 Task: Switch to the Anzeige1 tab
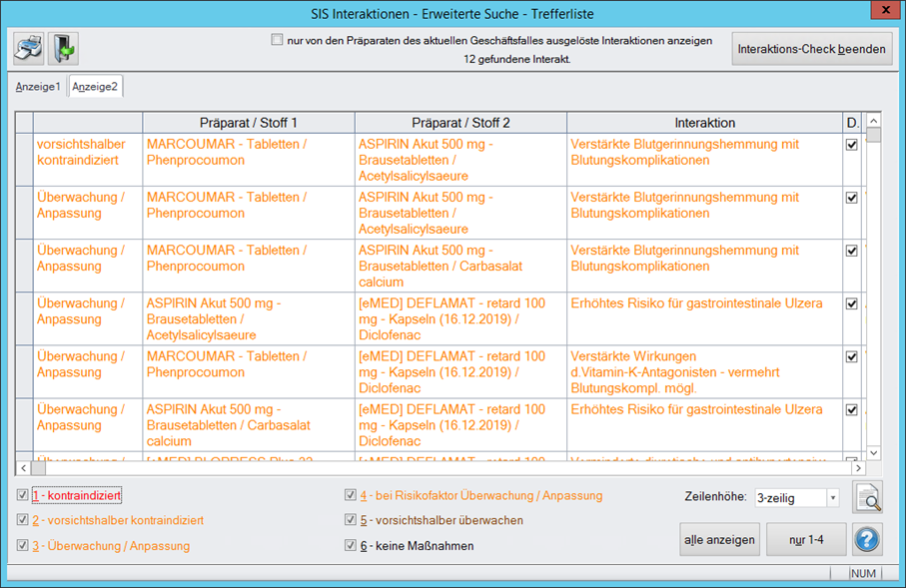tap(38, 87)
